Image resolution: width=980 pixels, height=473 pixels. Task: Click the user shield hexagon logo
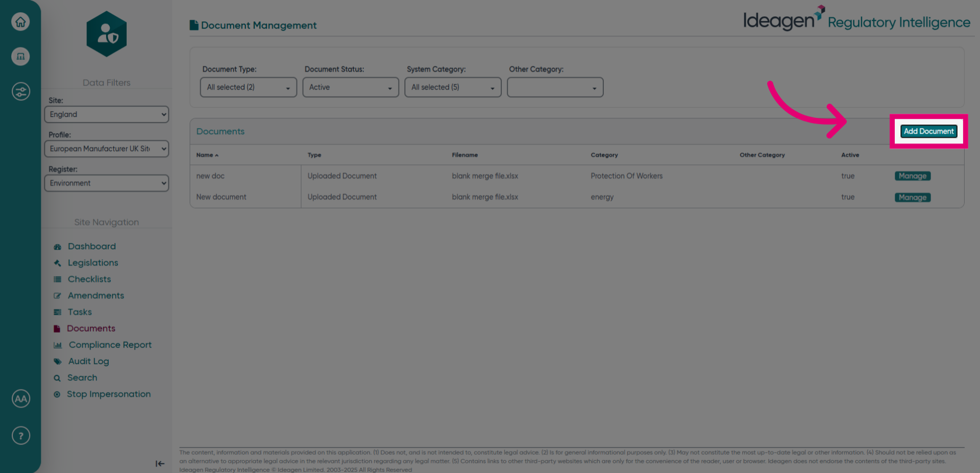tap(107, 34)
